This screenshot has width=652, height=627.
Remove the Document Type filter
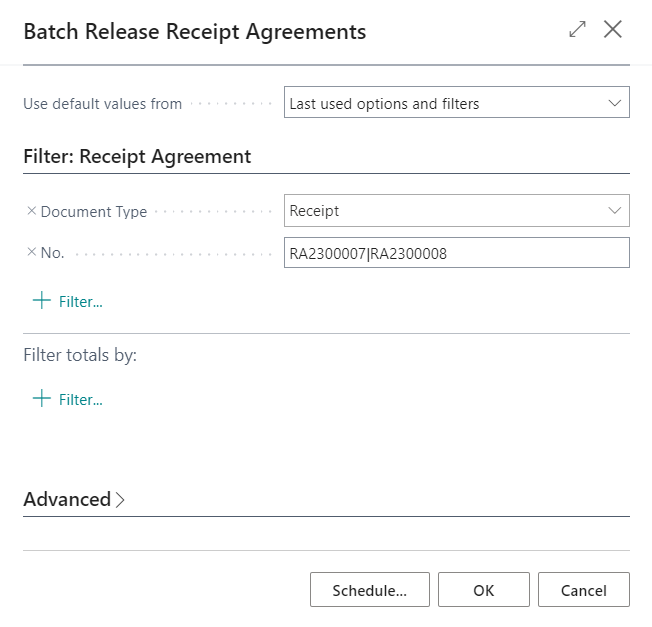pyautogui.click(x=32, y=211)
